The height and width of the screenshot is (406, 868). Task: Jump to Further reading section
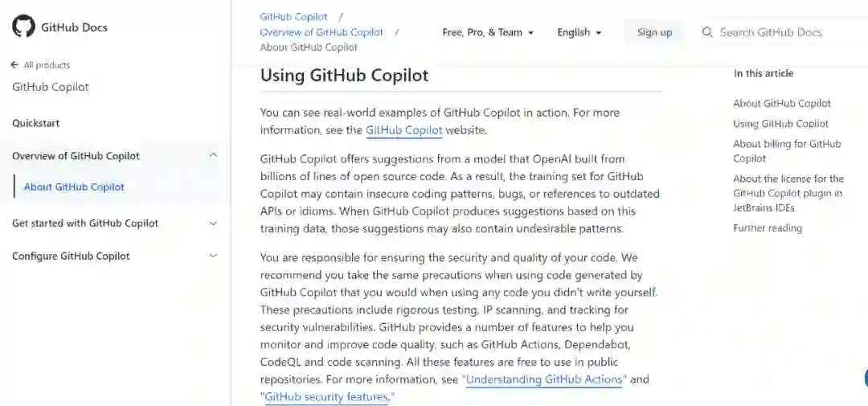767,228
